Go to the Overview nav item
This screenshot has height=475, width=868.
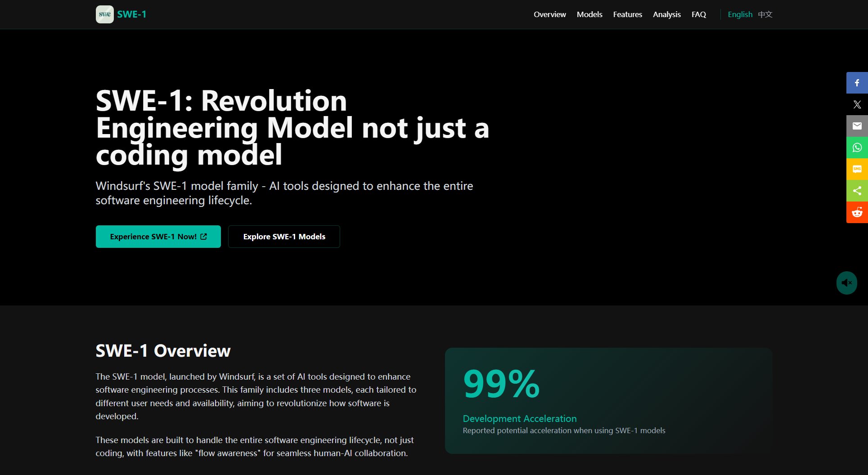[549, 14]
